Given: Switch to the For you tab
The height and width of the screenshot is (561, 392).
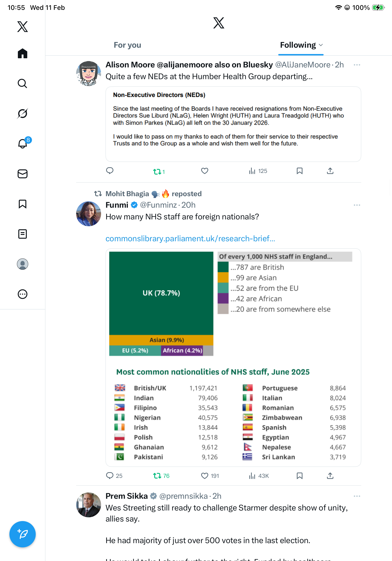Looking at the screenshot, I should [127, 45].
